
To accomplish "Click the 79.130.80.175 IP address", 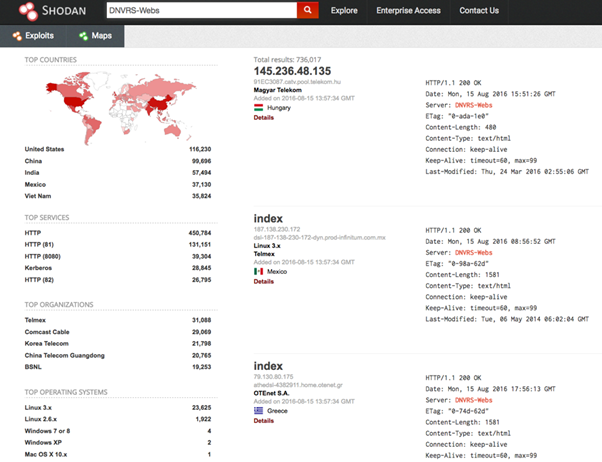I will point(273,377).
